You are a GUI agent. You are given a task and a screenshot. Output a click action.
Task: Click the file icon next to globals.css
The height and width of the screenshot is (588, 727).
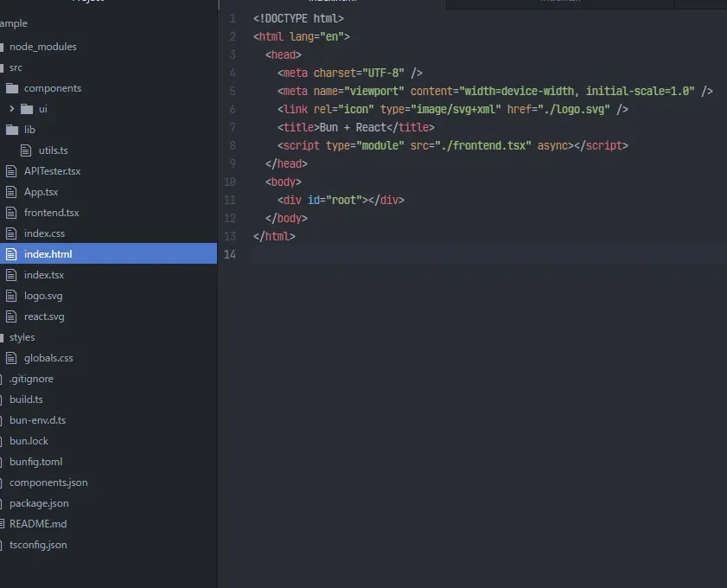click(11, 358)
